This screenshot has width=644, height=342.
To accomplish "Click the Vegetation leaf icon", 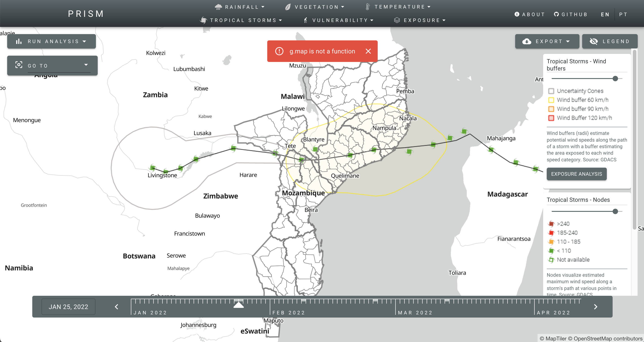I will click(288, 7).
